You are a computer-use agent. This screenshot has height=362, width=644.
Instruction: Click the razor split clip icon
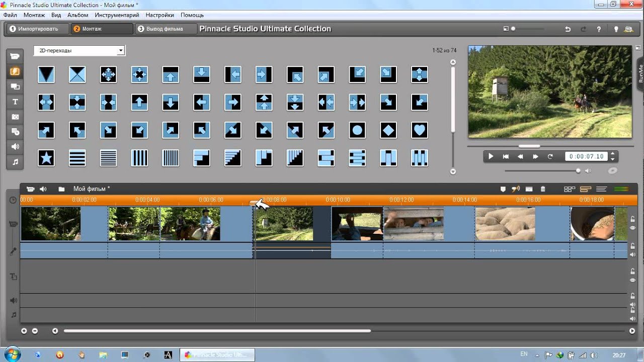(x=529, y=189)
